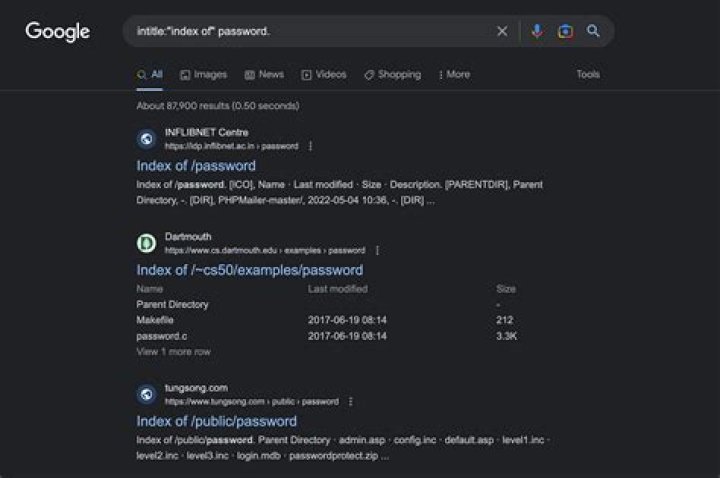Clear the search query with X
The image size is (720, 478).
pos(502,31)
